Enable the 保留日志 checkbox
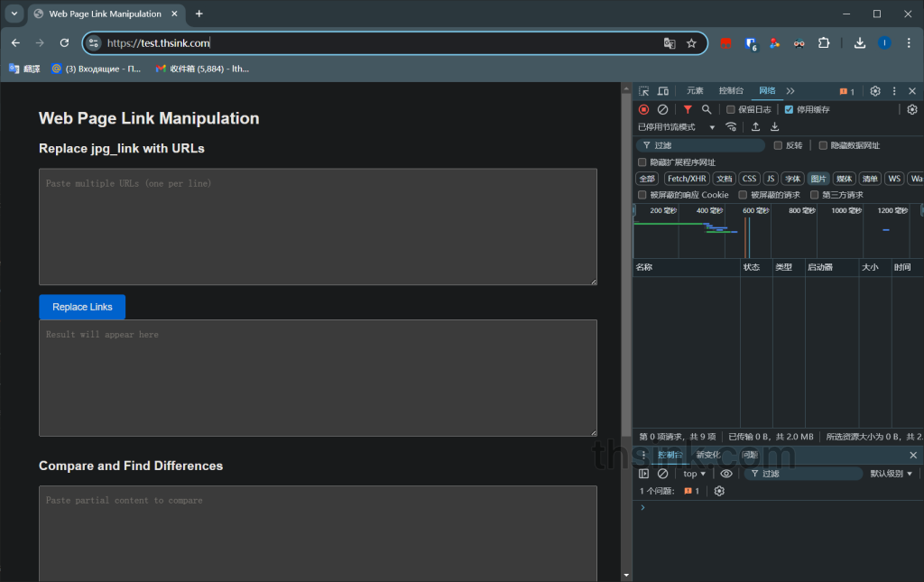The width and height of the screenshot is (924, 582). pyautogui.click(x=731, y=109)
